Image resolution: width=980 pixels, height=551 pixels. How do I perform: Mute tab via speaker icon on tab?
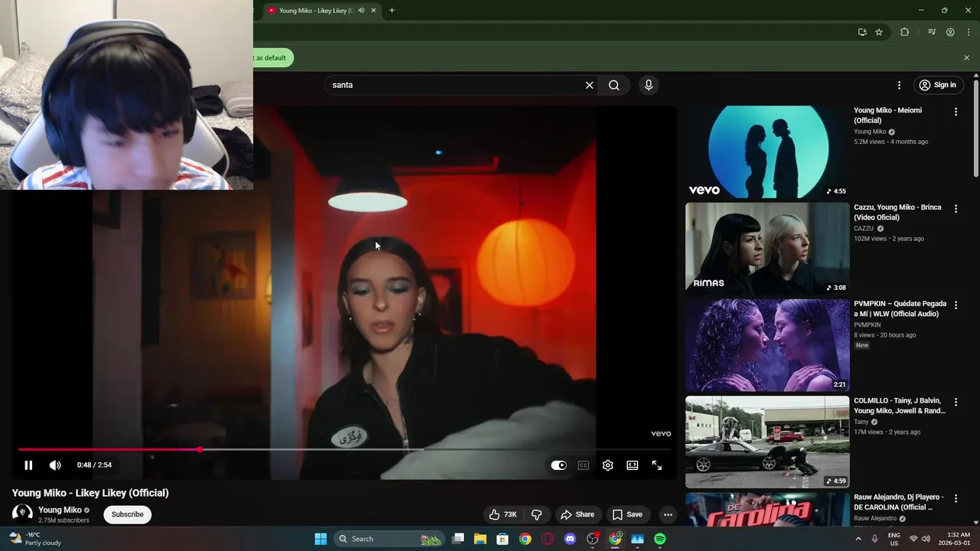tap(361, 11)
